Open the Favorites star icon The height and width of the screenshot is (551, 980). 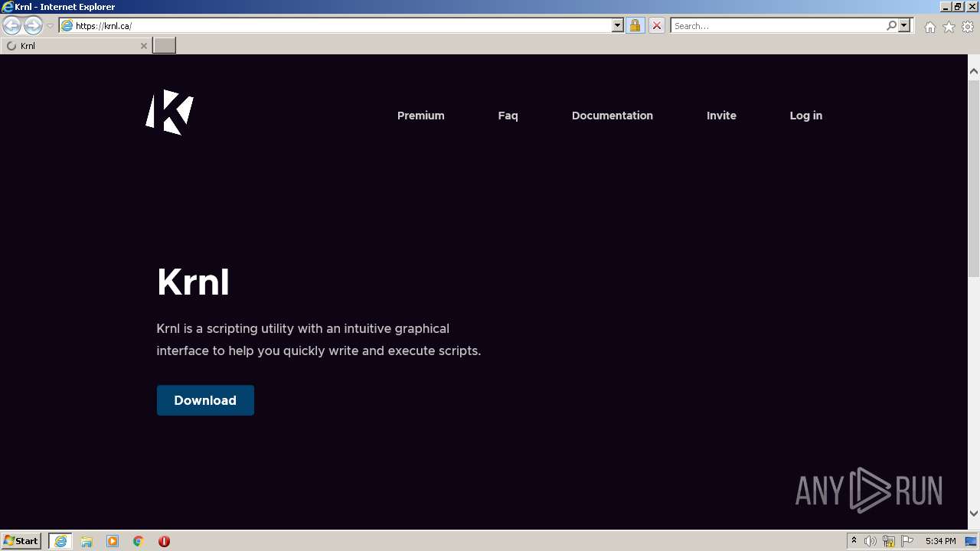(x=949, y=27)
